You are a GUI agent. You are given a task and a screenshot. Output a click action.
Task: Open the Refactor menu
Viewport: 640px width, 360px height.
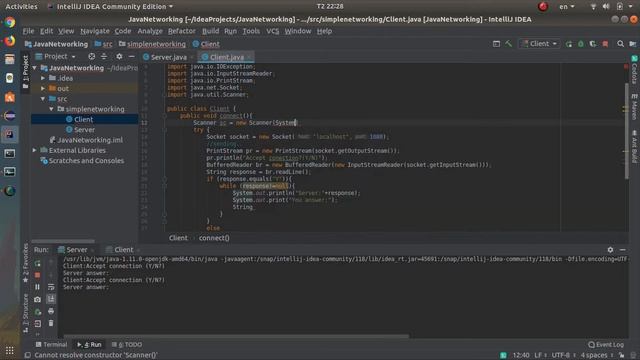pyautogui.click(x=182, y=31)
